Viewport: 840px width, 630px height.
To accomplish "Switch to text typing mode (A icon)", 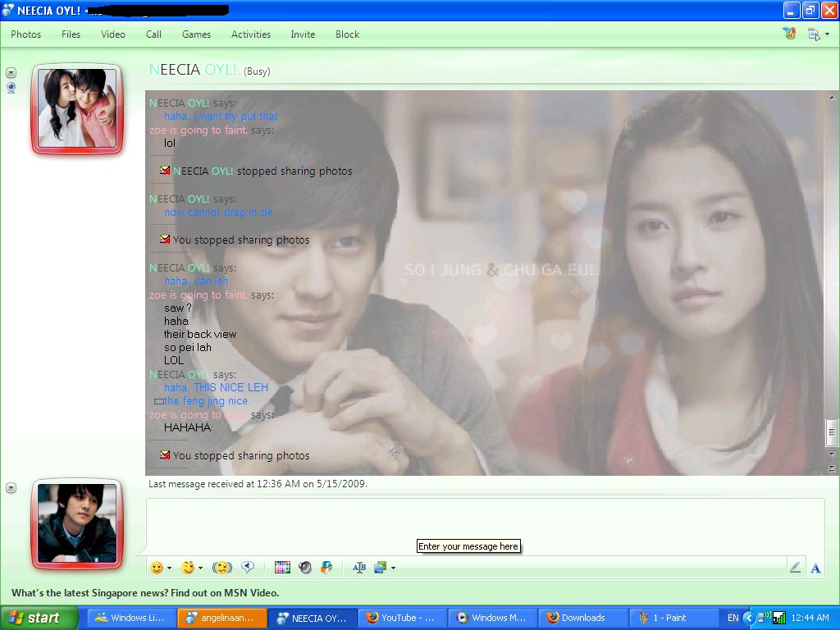I will click(x=815, y=568).
